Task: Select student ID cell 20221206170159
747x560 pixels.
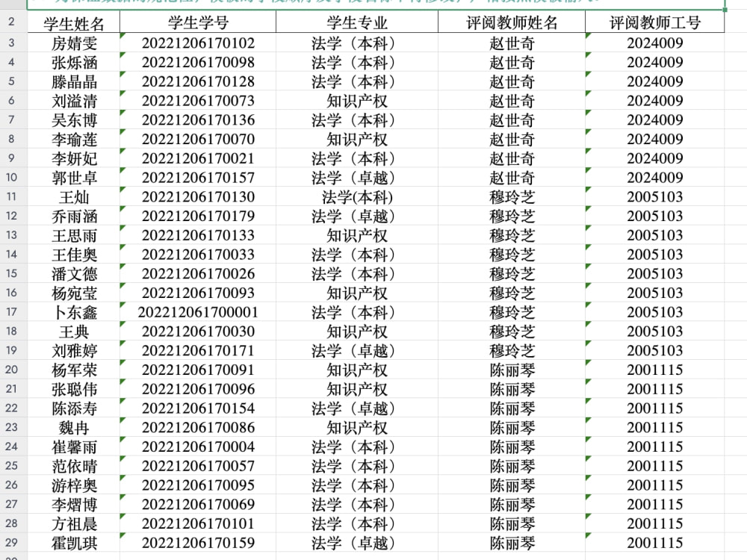Action: pyautogui.click(x=198, y=542)
